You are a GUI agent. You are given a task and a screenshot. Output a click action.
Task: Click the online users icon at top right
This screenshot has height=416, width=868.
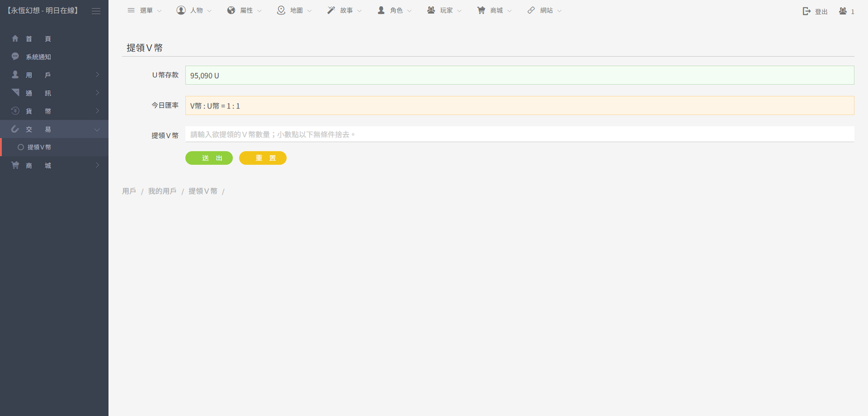(843, 11)
